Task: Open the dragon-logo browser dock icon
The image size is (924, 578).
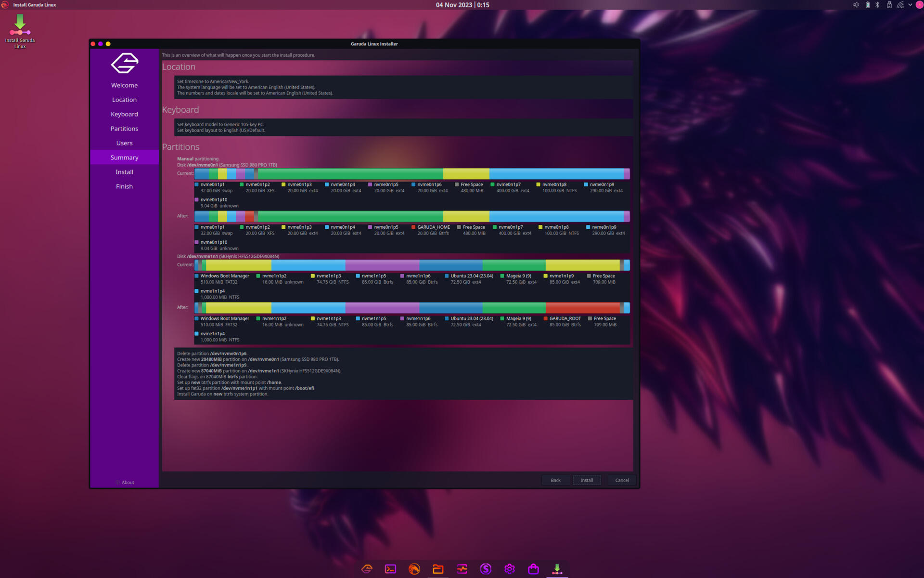Action: [x=414, y=569]
